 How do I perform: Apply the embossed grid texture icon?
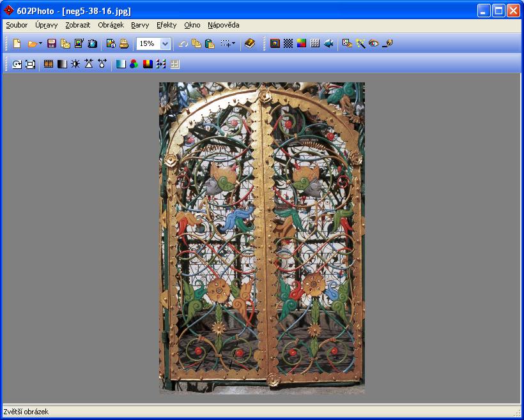[315, 43]
